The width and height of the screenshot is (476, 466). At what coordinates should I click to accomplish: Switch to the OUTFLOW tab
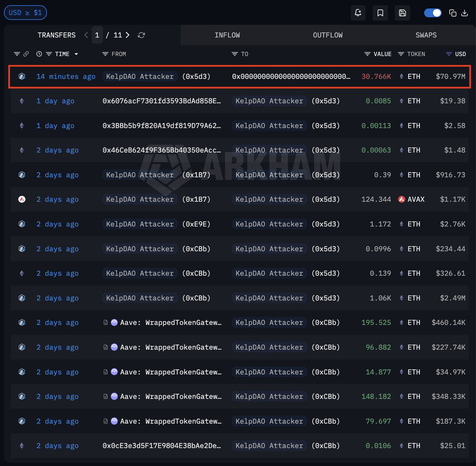(328, 35)
